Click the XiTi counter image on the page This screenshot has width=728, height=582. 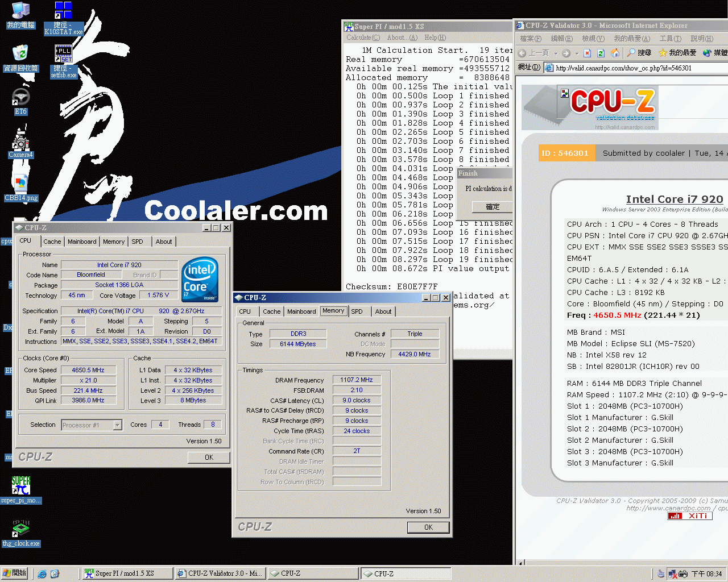coord(689,516)
